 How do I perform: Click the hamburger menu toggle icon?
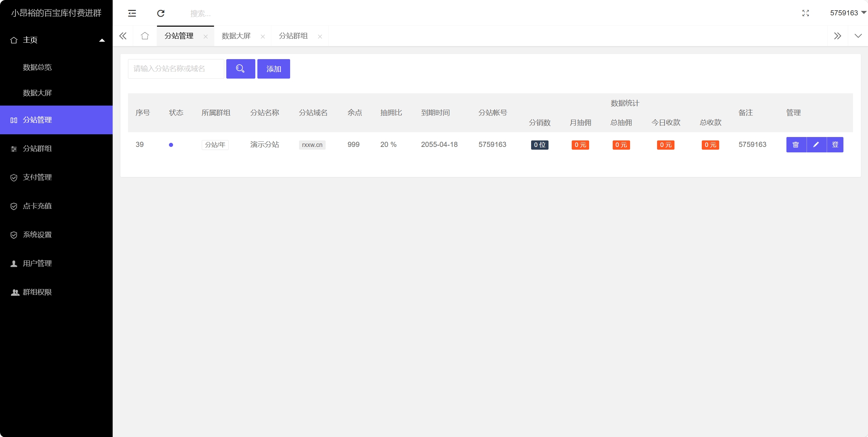pos(132,12)
